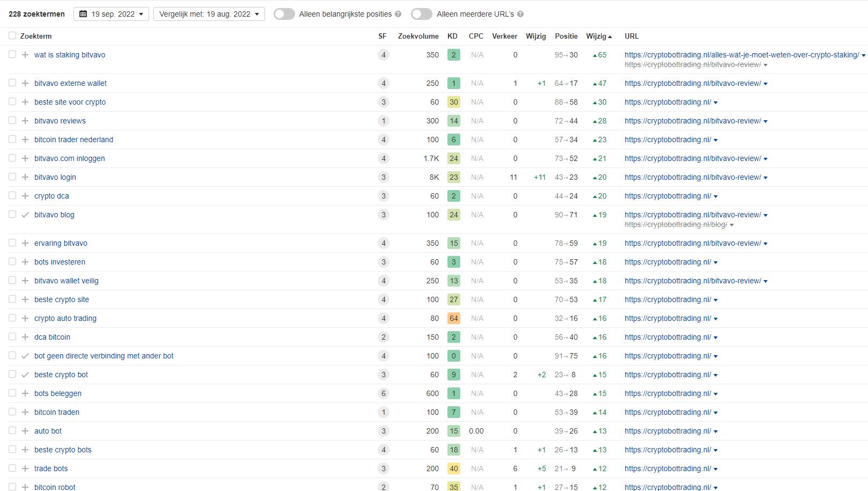Click checkmark icon next to 'beste crypto bot'
Viewport: 868px width, 491px height.
[25, 375]
